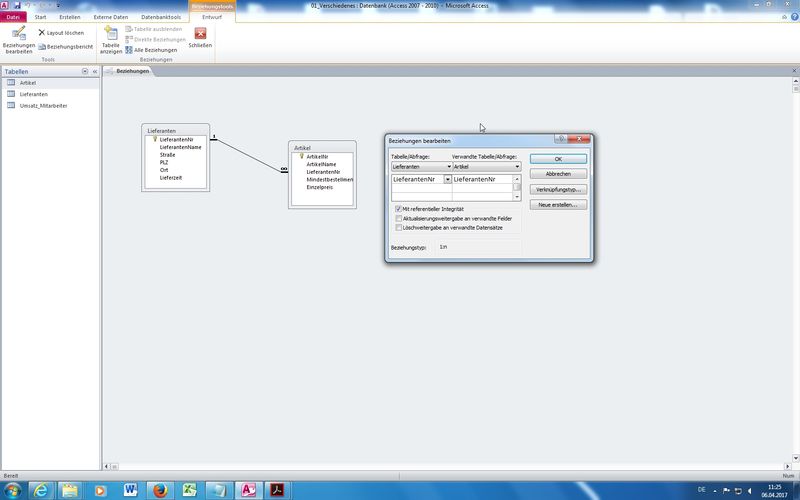This screenshot has height=500, width=800.
Task: Open the LieferantenNr field dropdown arrow in the dialog grid
Action: click(x=447, y=180)
